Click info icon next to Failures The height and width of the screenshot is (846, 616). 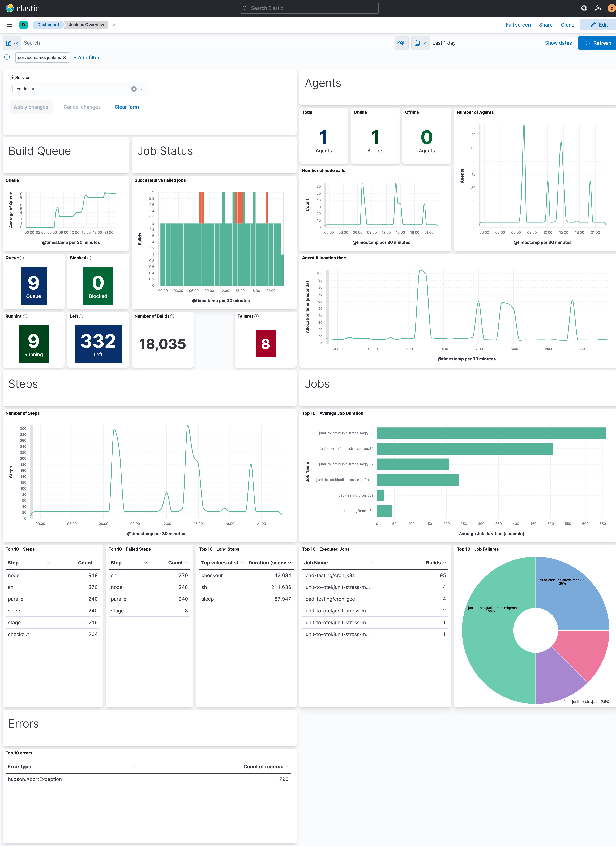(x=256, y=316)
